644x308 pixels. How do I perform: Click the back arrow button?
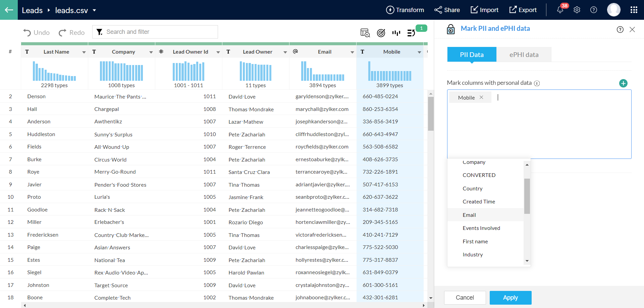(x=9, y=10)
